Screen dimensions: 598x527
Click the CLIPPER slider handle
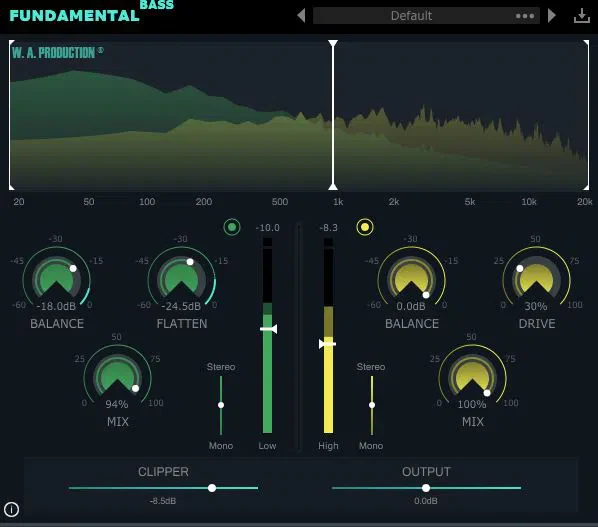click(212, 488)
